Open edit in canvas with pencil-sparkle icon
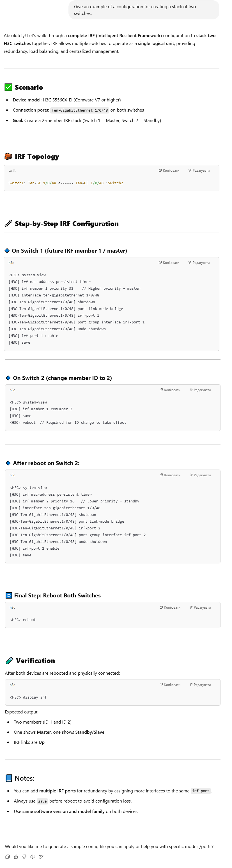This screenshot has width=232, height=868. (41, 856)
